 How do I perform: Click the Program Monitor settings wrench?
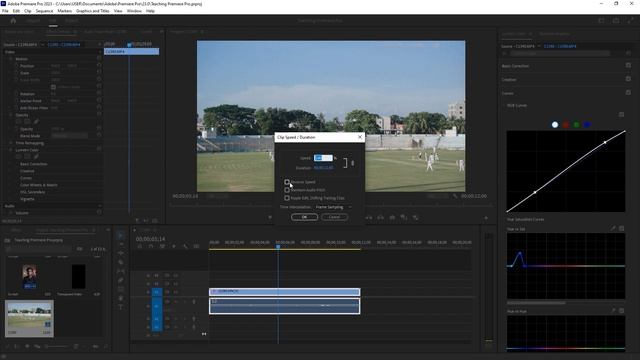pos(455,196)
